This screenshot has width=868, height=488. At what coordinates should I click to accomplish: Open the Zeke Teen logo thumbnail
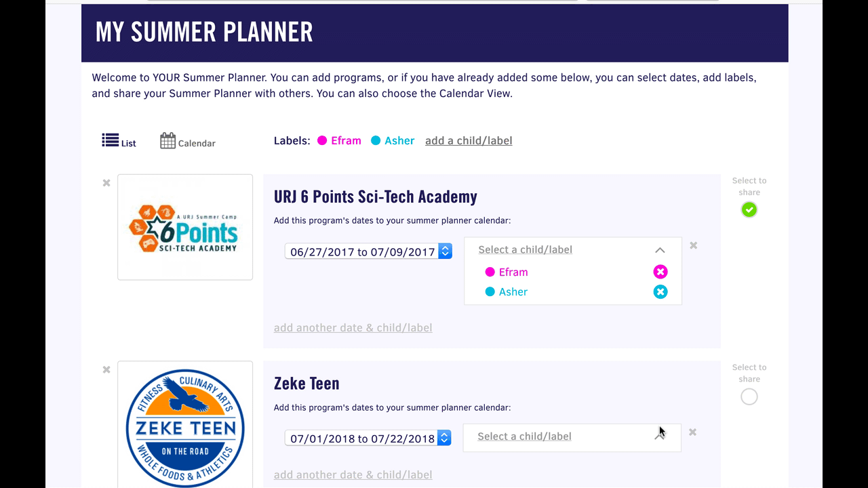tap(185, 424)
